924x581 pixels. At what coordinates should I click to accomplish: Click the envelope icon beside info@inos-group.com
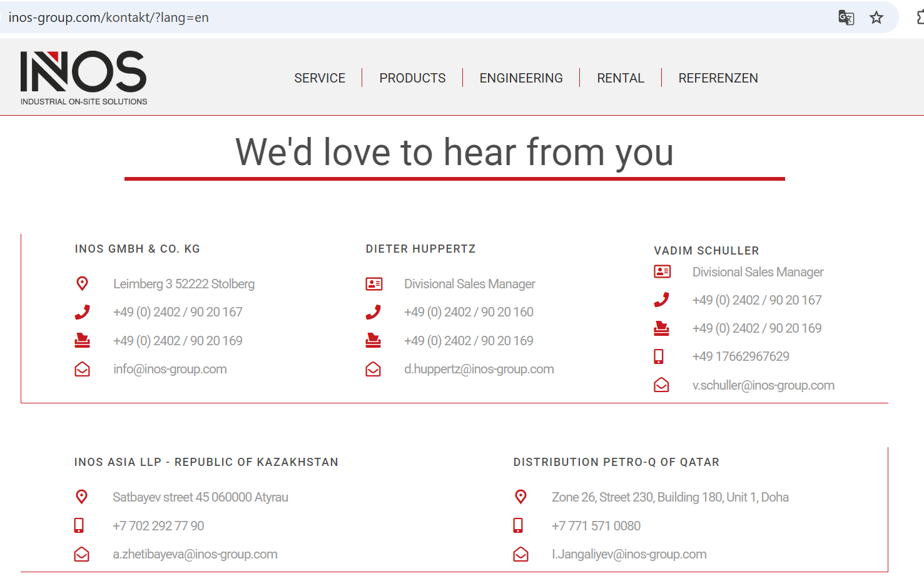[x=82, y=370]
